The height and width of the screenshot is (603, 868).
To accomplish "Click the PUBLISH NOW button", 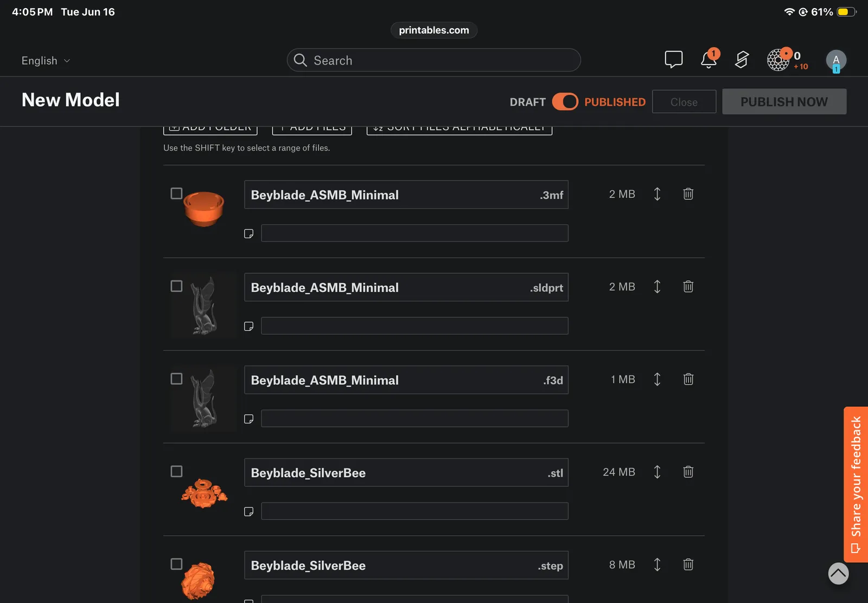I will 784,102.
